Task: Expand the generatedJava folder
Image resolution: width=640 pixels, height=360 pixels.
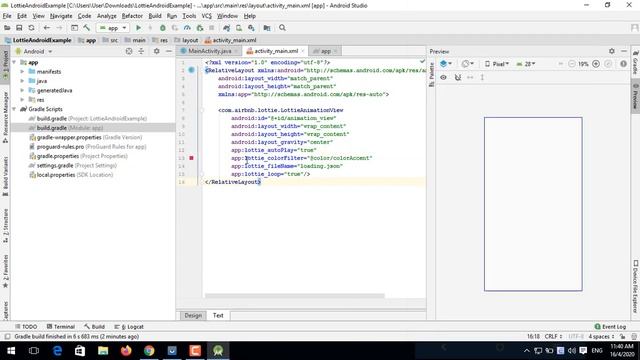Action: (22, 90)
